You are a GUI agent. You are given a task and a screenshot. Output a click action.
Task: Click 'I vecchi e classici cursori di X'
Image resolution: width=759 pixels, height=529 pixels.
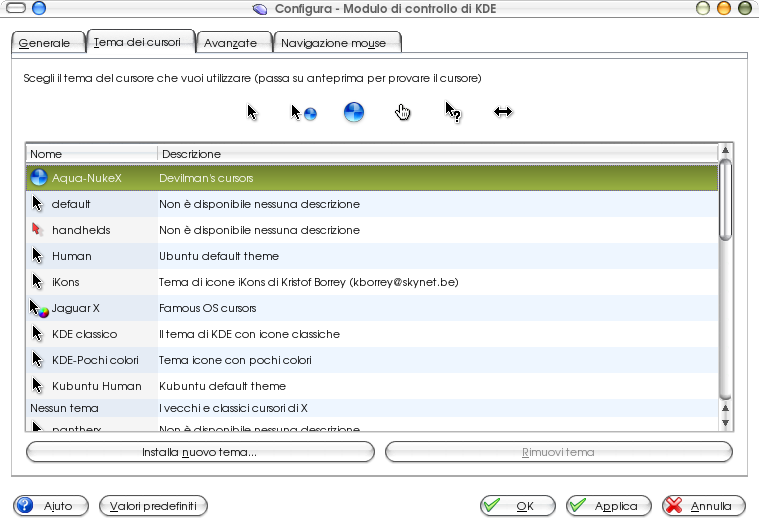(233, 408)
